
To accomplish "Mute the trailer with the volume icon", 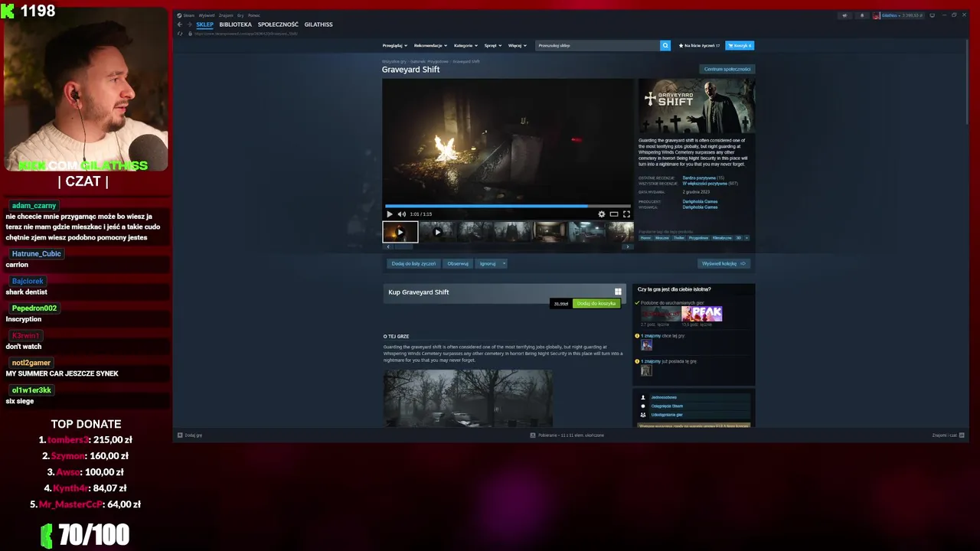I will pos(401,214).
